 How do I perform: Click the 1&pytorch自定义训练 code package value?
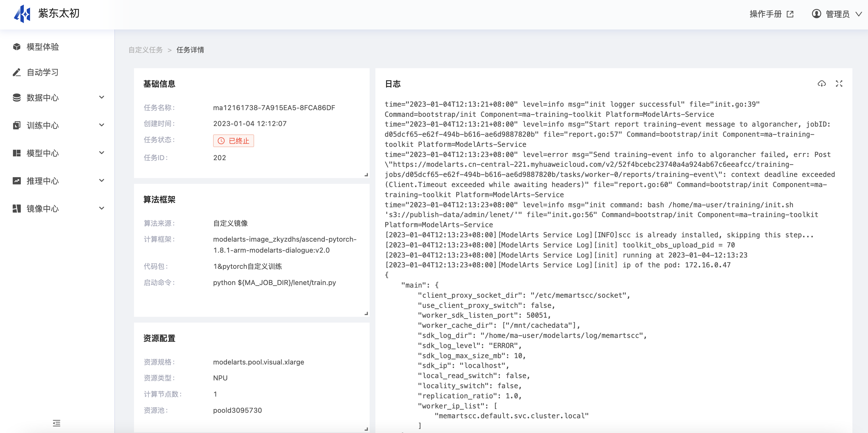247,267
